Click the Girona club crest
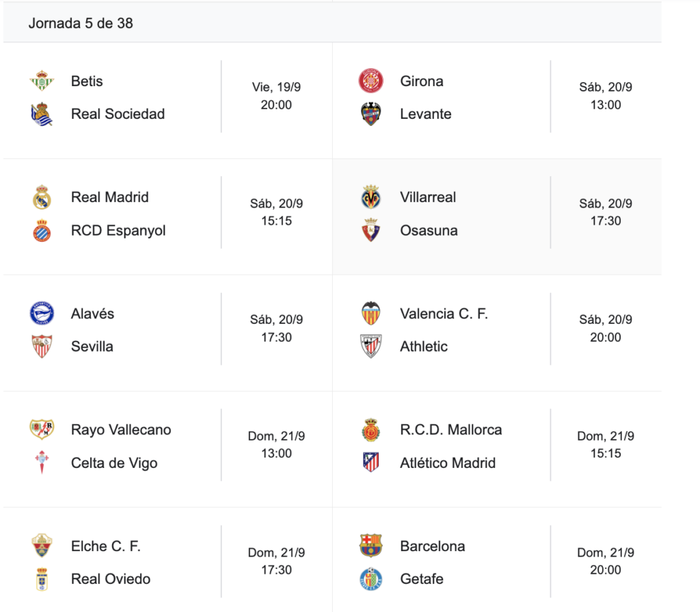 click(x=371, y=81)
